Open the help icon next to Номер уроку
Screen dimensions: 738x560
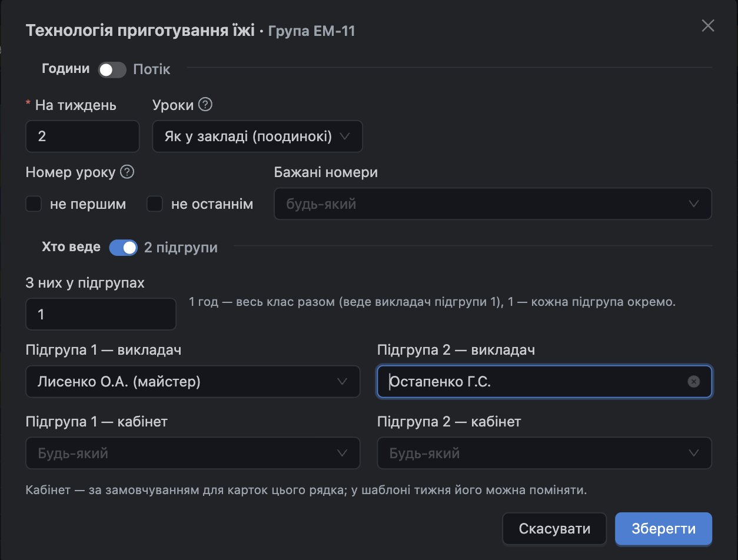(127, 172)
